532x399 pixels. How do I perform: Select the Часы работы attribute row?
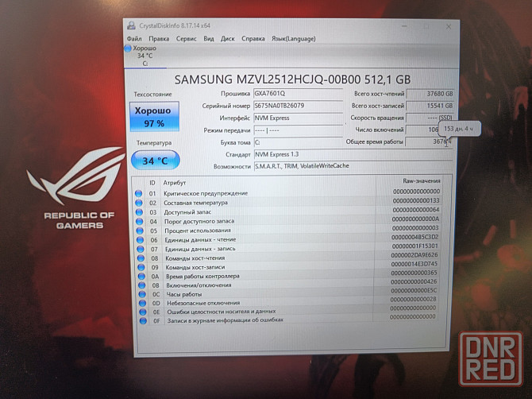click(287, 292)
